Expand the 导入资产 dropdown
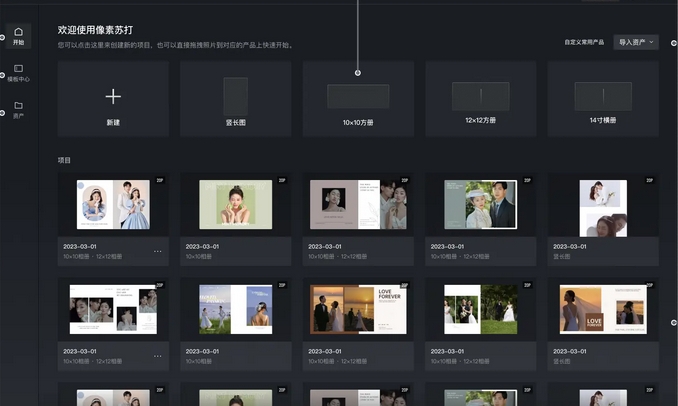This screenshot has height=406, width=678. point(636,42)
